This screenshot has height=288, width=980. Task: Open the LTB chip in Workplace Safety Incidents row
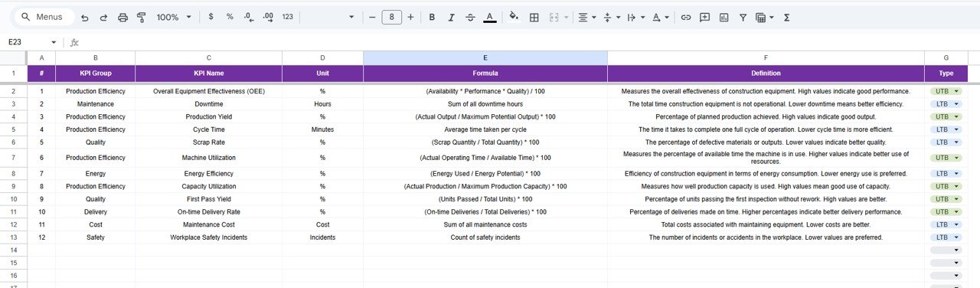pos(946,237)
